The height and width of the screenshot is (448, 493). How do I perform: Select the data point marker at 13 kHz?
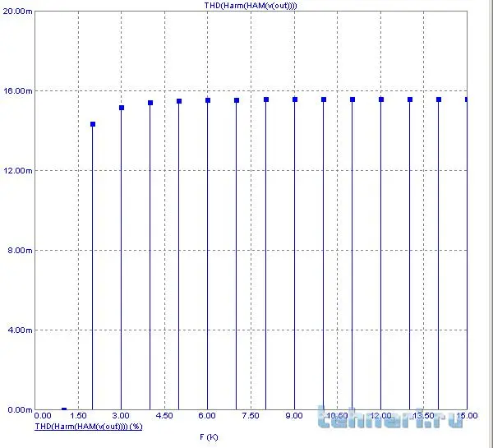(410, 99)
